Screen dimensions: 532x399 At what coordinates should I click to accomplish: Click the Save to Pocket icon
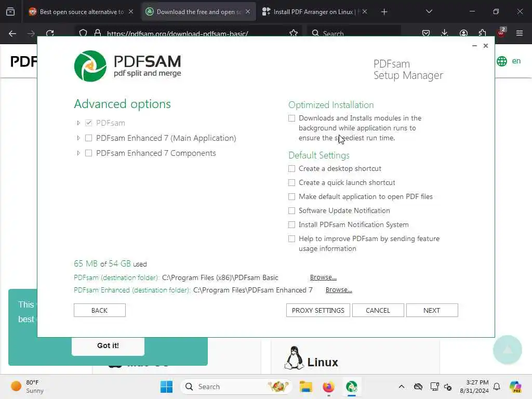point(426,33)
